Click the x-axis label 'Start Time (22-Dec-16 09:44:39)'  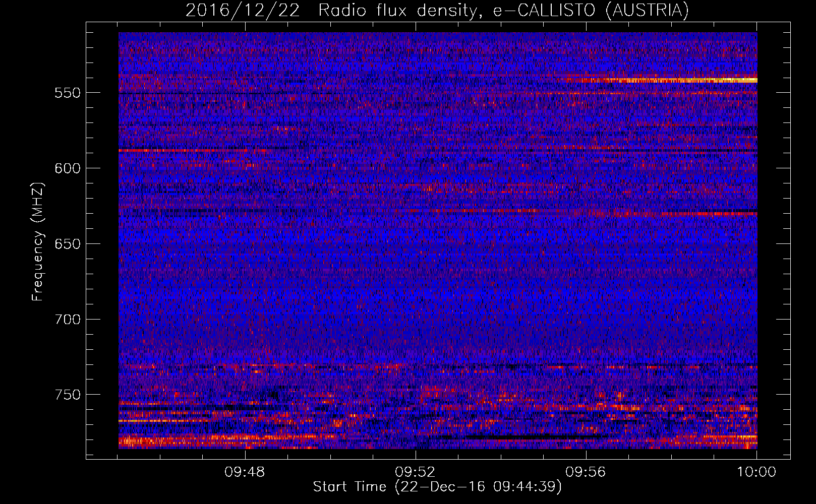pos(437,487)
